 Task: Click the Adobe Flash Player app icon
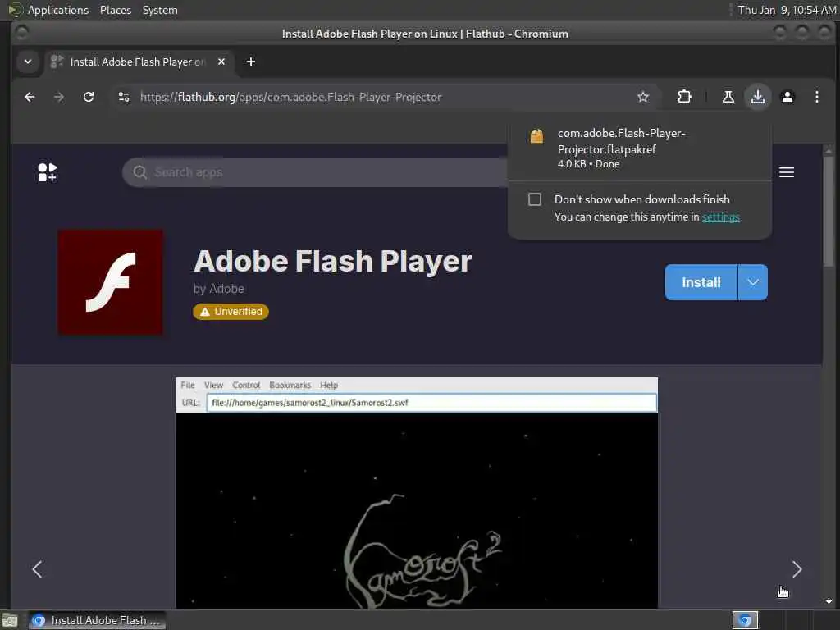click(x=111, y=282)
